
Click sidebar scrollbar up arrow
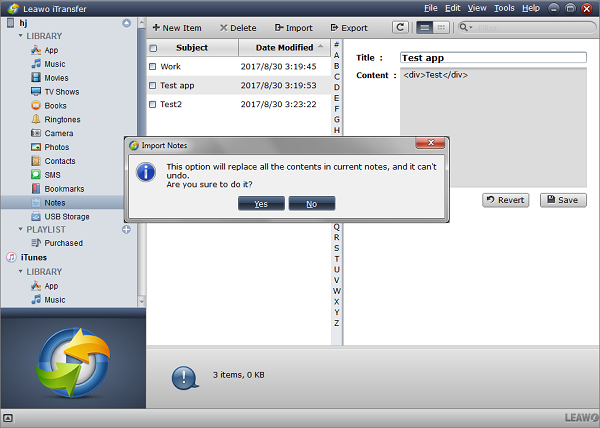coord(141,23)
